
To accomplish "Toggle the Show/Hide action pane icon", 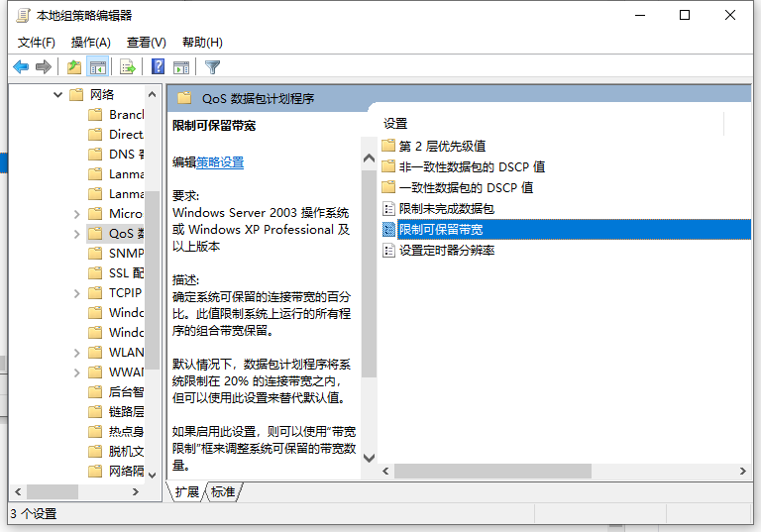I will tap(181, 67).
